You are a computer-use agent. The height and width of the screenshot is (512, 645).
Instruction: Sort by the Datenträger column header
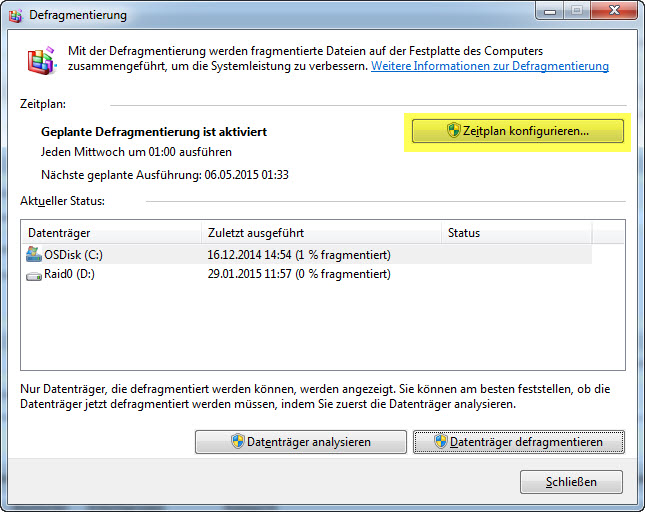click(x=110, y=233)
